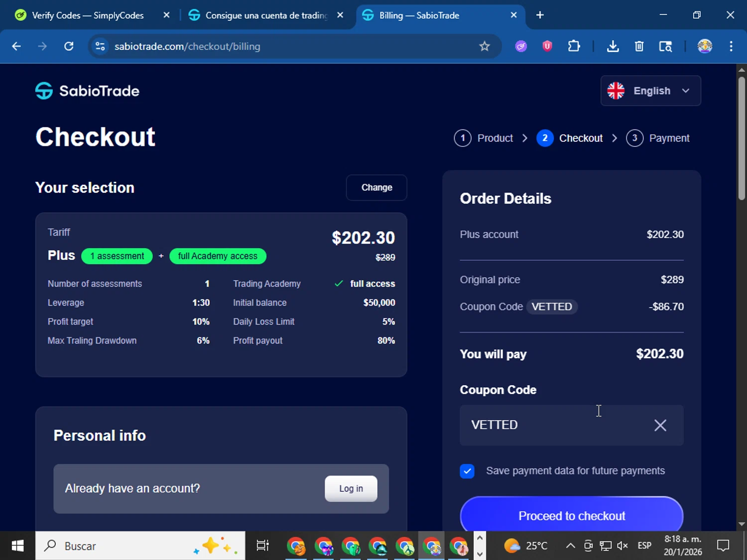Open the weather widget showing 25°C
The width and height of the screenshot is (747, 560).
tap(526, 546)
